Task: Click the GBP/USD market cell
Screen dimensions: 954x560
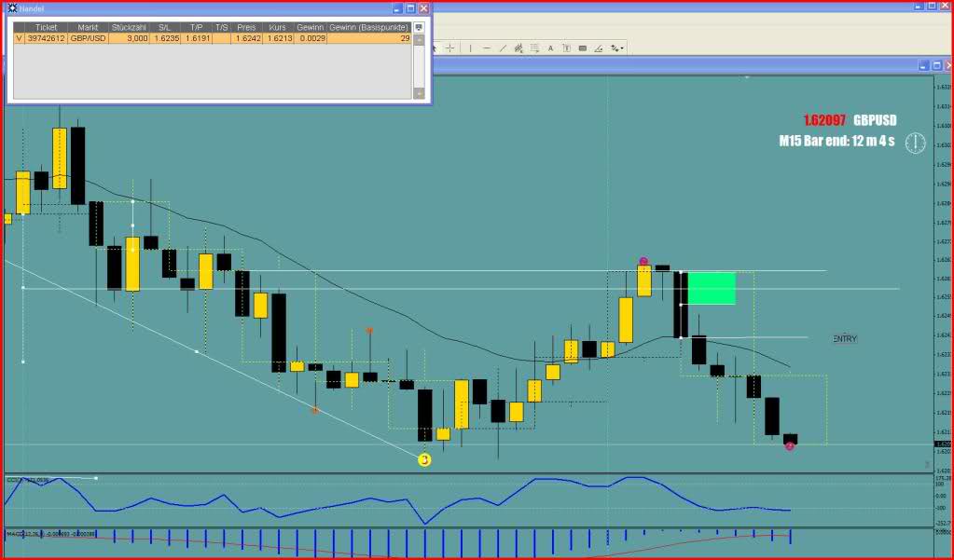Action: [89, 37]
